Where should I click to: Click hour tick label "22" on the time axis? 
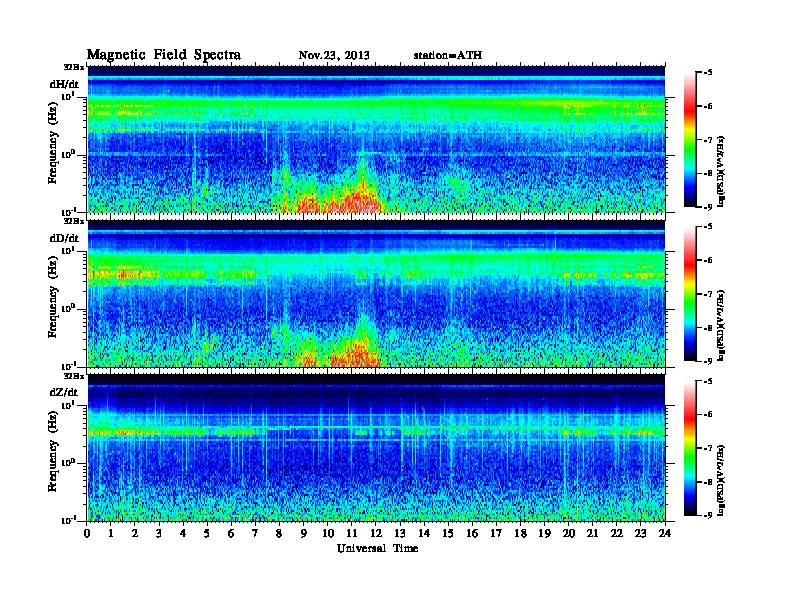click(x=616, y=534)
